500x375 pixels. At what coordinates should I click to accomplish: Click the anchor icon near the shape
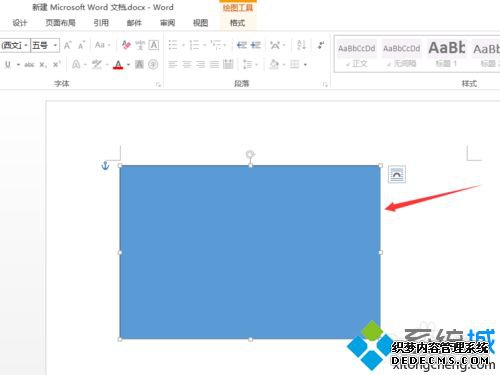point(105,165)
